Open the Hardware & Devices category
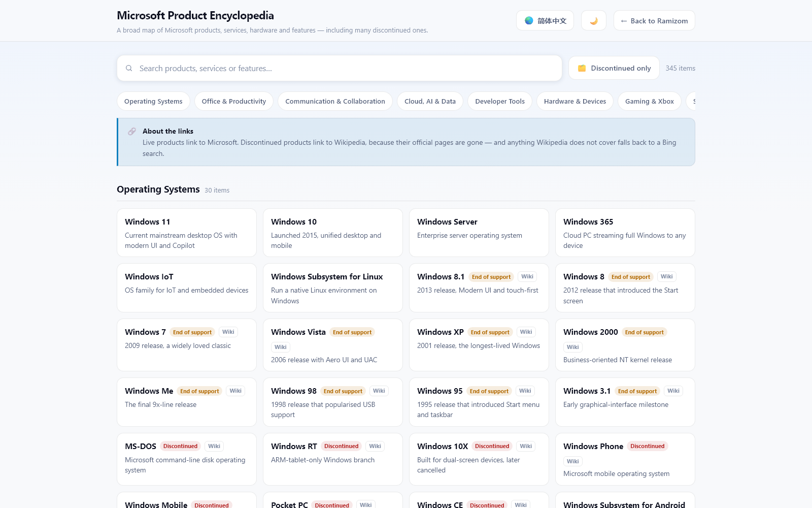 click(575, 101)
